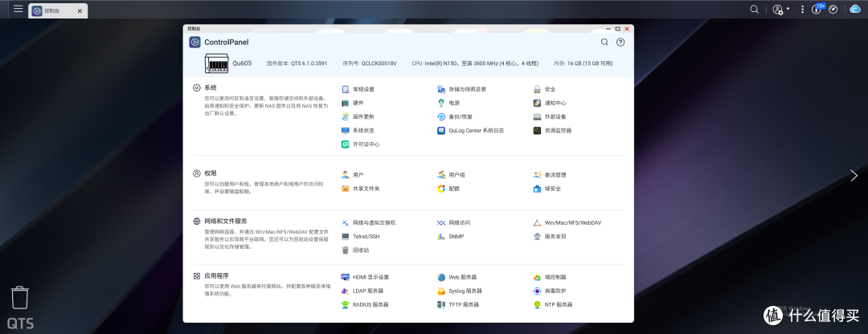This screenshot has width=868, height=334.
Task: Open 系统状态 system status
Action: pos(358,131)
